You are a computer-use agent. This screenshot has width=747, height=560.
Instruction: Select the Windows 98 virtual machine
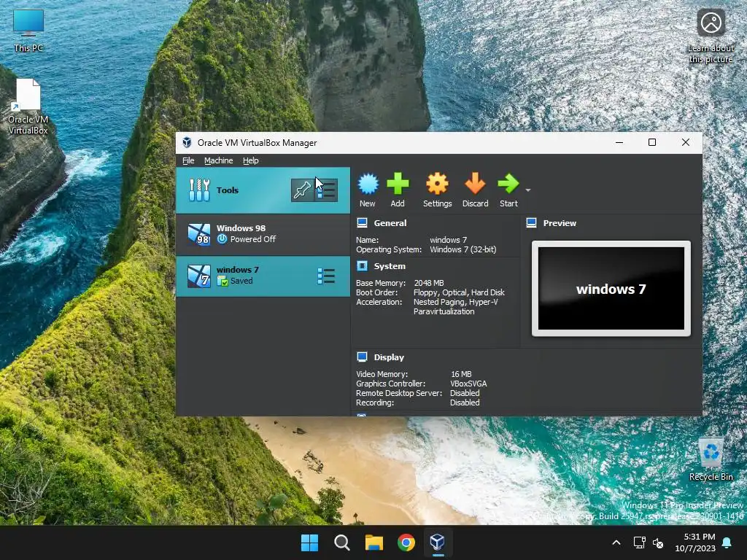click(263, 234)
